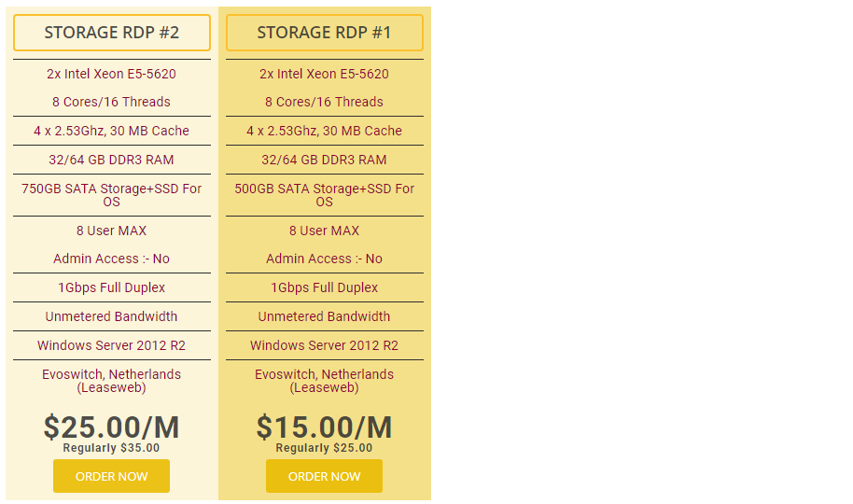
Task: Click Order Now for Storage RDP #2
Action: [x=111, y=476]
